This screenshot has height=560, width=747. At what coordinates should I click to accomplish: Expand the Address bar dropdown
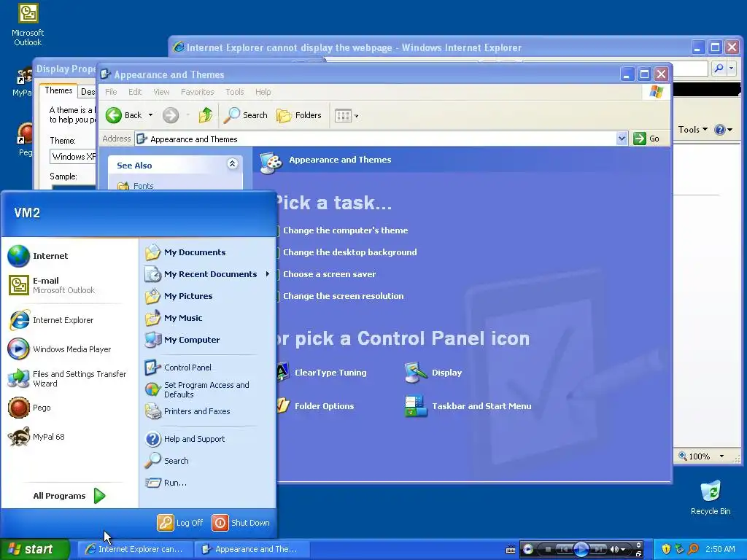(622, 139)
